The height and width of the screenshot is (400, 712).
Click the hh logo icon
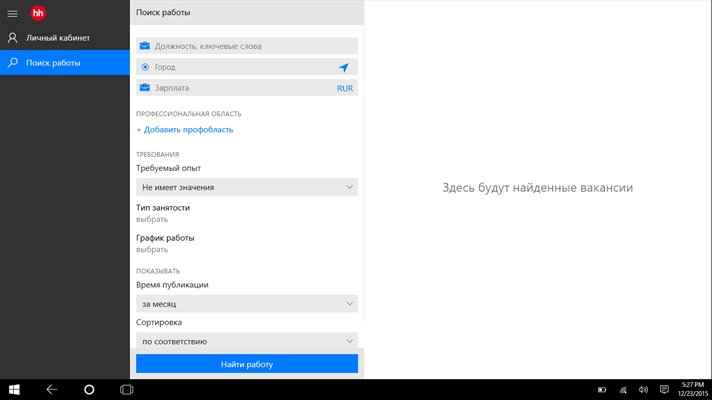point(39,12)
